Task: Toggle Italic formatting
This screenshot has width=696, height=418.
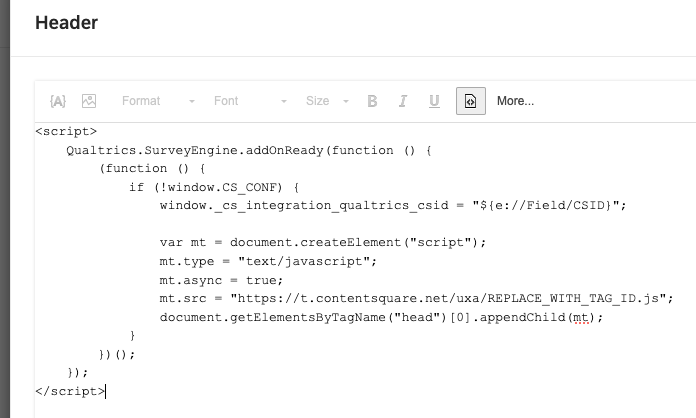Action: point(403,101)
